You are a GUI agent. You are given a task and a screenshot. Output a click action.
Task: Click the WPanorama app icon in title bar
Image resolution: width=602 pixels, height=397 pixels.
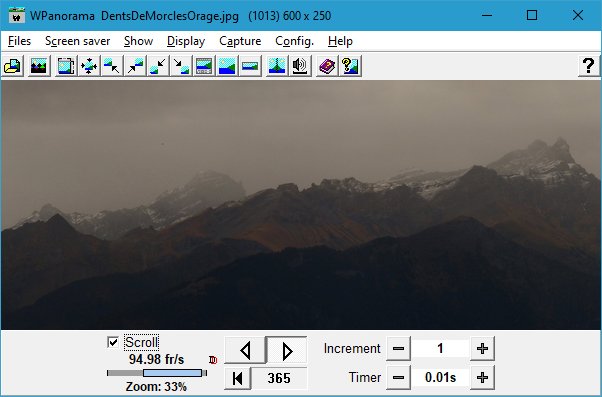click(x=17, y=15)
